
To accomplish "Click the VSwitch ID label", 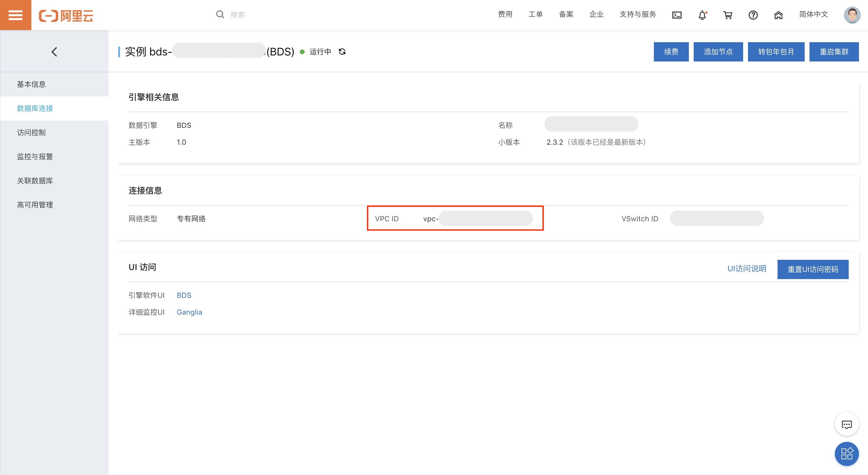I will [x=640, y=219].
